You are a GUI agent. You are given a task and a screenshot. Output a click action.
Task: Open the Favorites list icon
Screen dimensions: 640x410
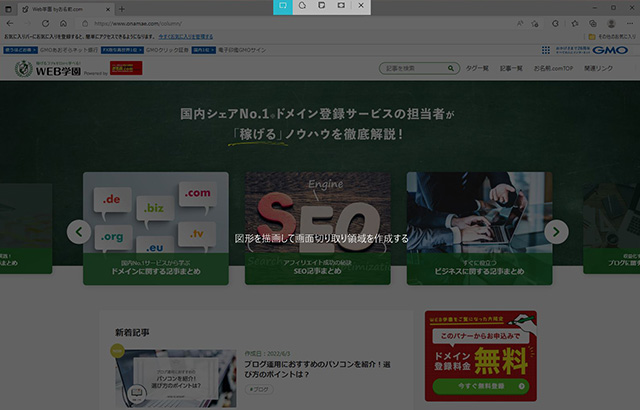point(575,24)
